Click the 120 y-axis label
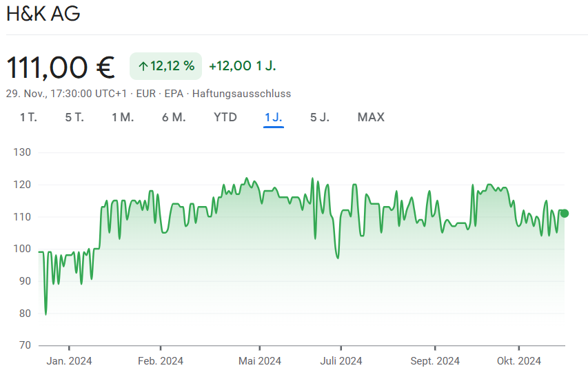Image resolution: width=588 pixels, height=379 pixels. pyautogui.click(x=22, y=185)
